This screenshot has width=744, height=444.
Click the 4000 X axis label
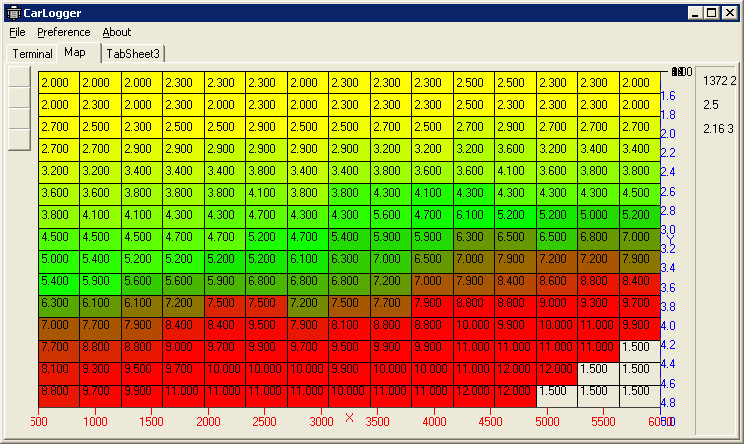pos(434,421)
